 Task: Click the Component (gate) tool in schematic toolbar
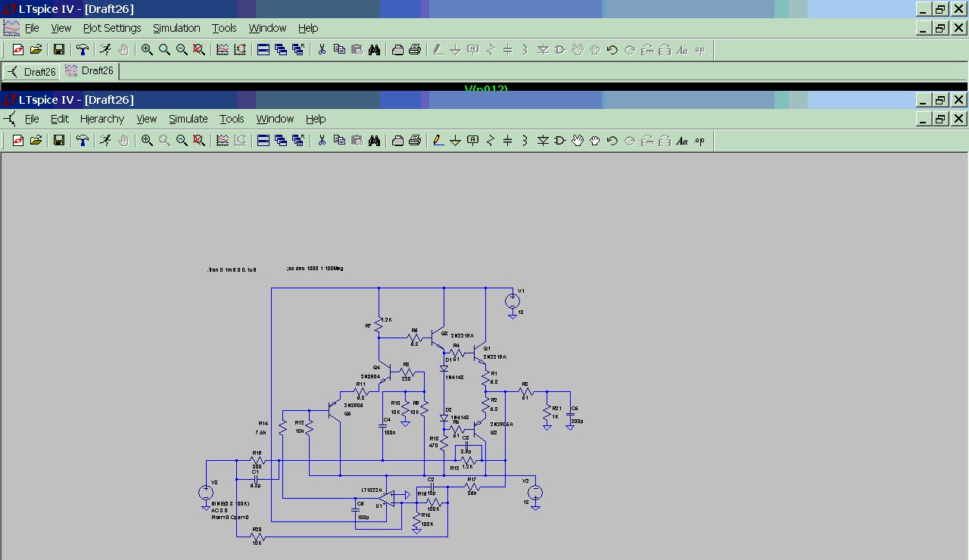click(x=560, y=141)
